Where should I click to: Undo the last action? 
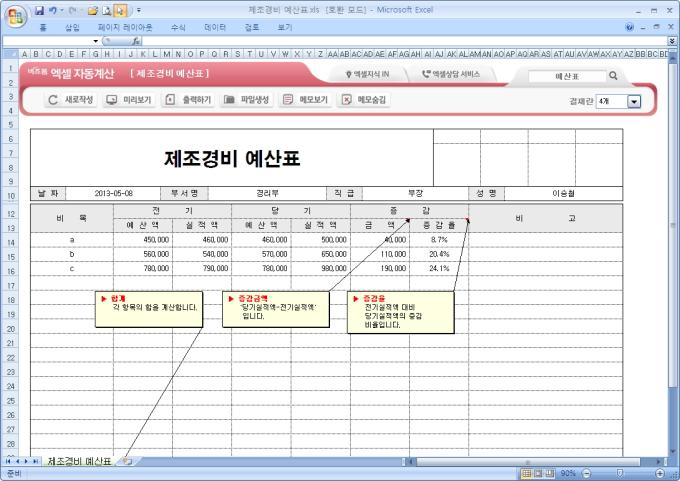pos(52,10)
